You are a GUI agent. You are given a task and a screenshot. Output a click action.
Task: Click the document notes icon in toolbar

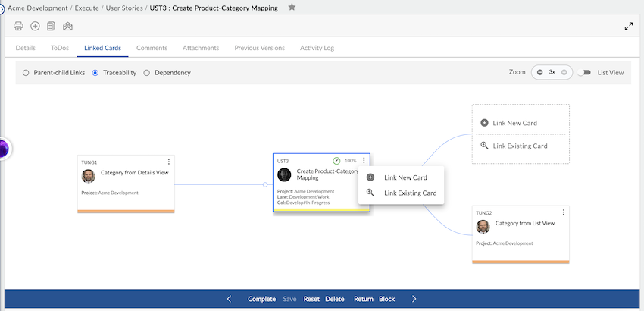[x=51, y=26]
